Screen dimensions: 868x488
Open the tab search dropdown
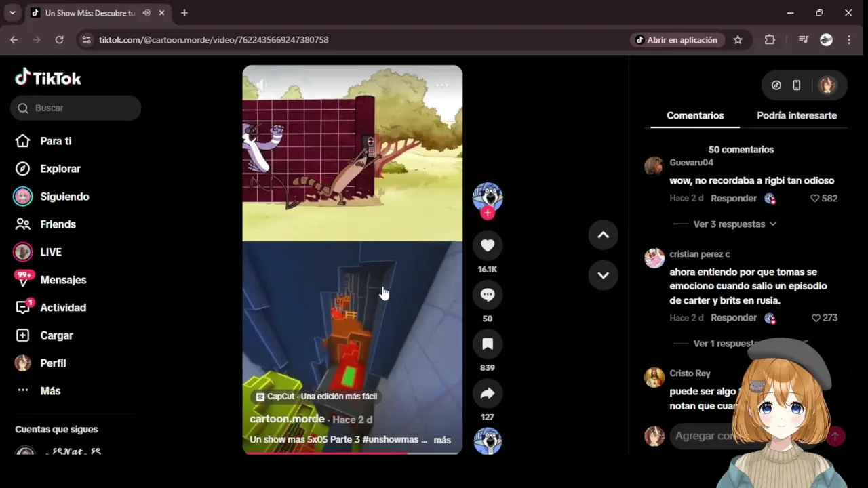click(12, 13)
